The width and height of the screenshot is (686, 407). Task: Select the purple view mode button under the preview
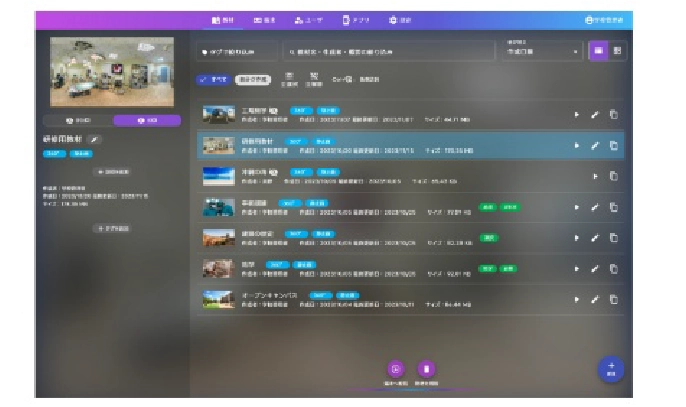coord(147,120)
